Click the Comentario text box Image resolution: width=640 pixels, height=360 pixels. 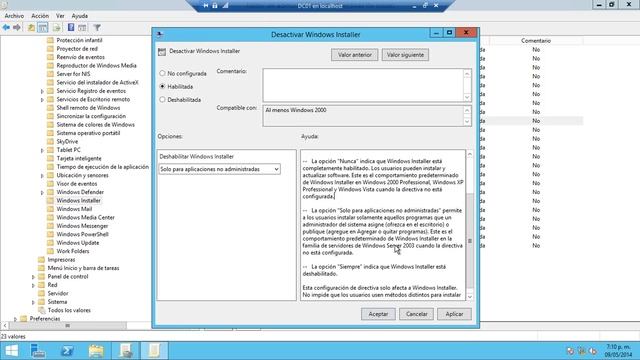click(363, 85)
